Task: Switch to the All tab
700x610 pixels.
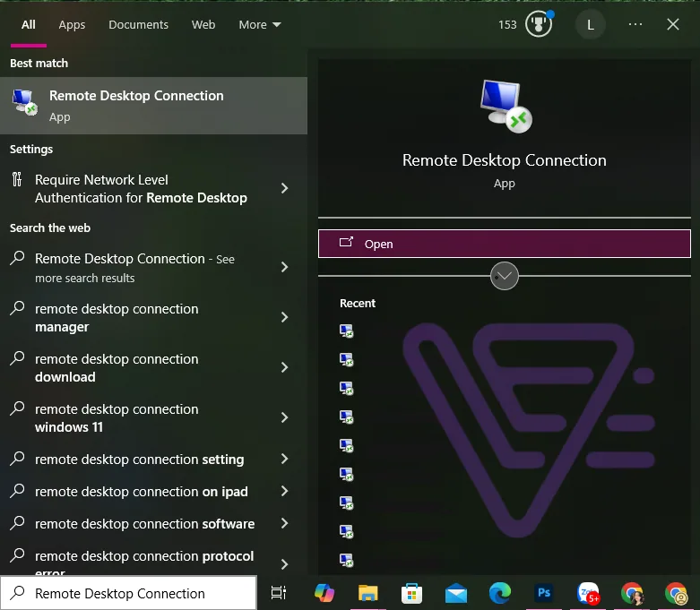Action: pyautogui.click(x=28, y=24)
